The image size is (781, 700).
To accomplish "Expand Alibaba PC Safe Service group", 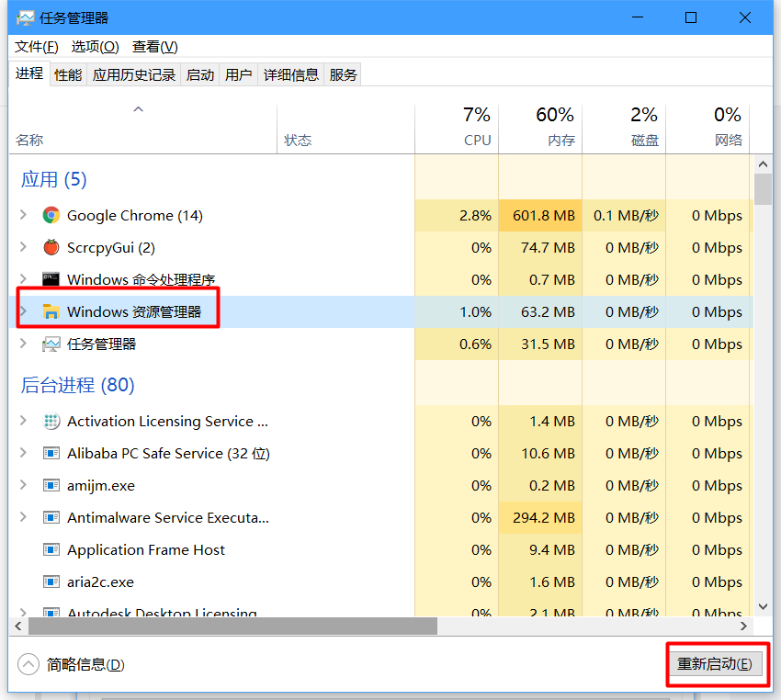I will coord(23,453).
